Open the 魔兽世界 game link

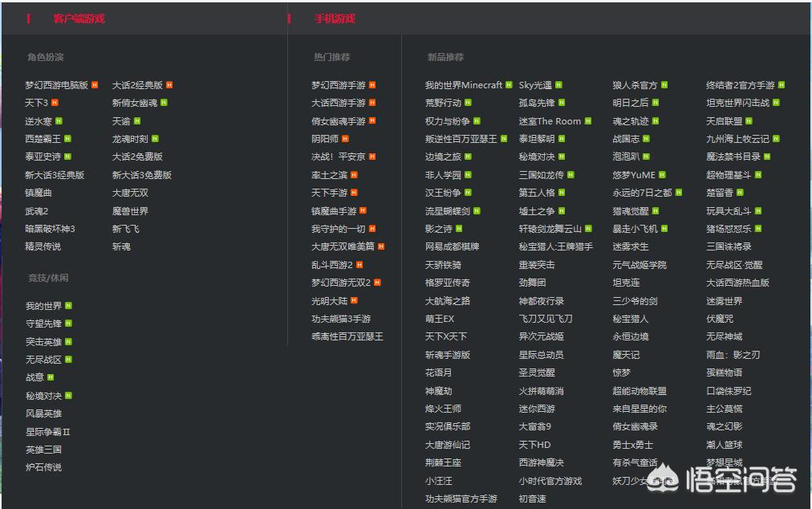[x=130, y=211]
